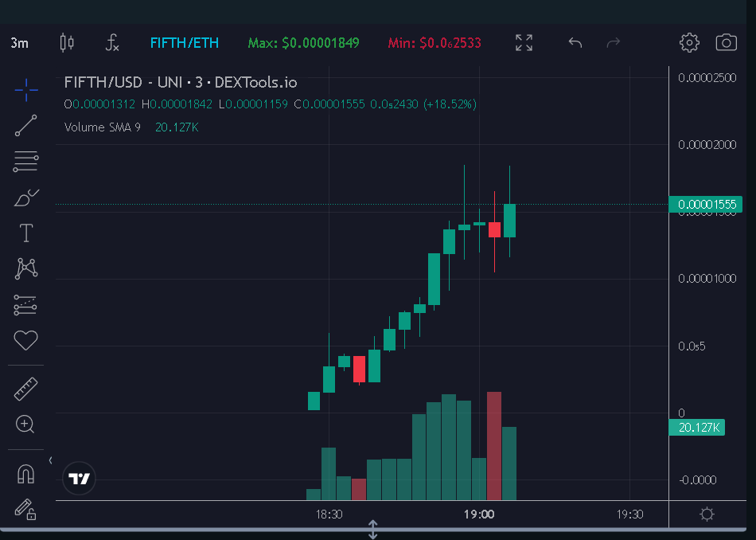Click the green 0.00001555 price label

pos(707,204)
